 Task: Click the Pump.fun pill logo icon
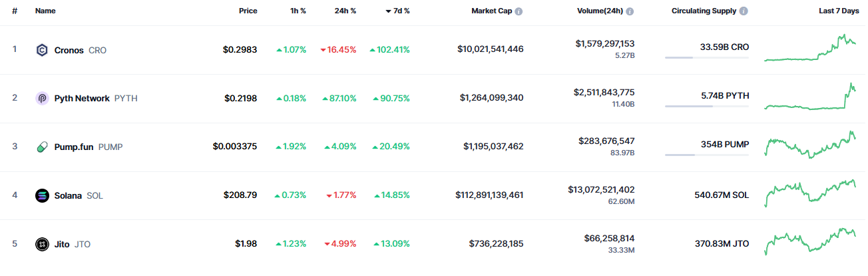click(x=42, y=147)
